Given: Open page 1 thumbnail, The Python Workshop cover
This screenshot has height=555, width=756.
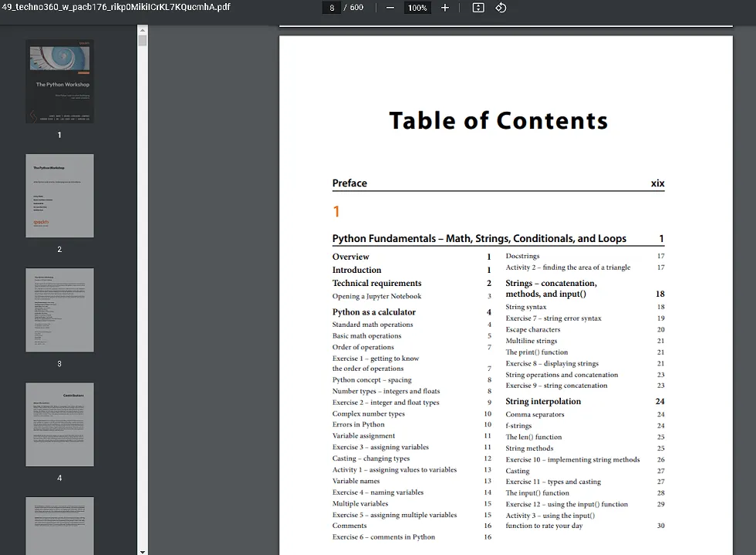Looking at the screenshot, I should 59,82.
